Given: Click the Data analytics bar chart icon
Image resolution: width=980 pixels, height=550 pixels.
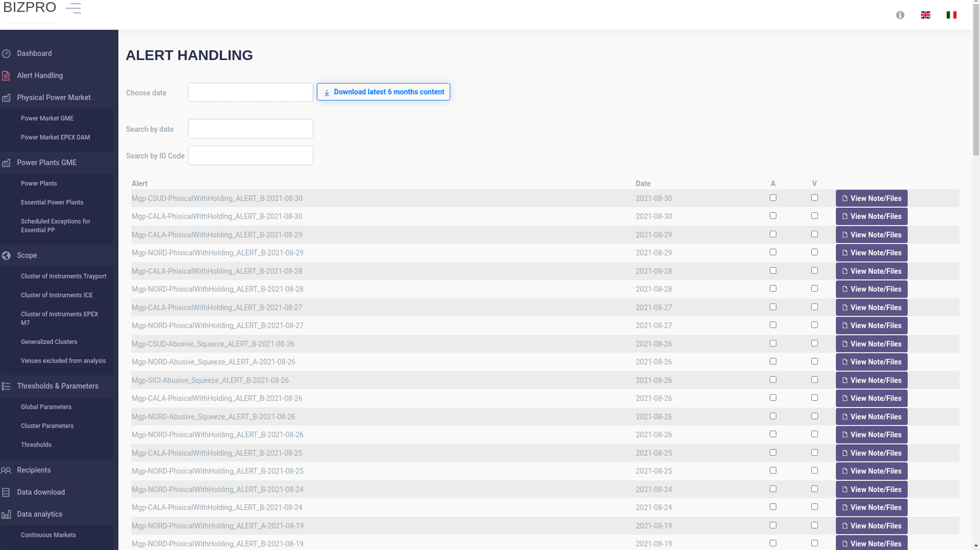Looking at the screenshot, I should 6,514.
